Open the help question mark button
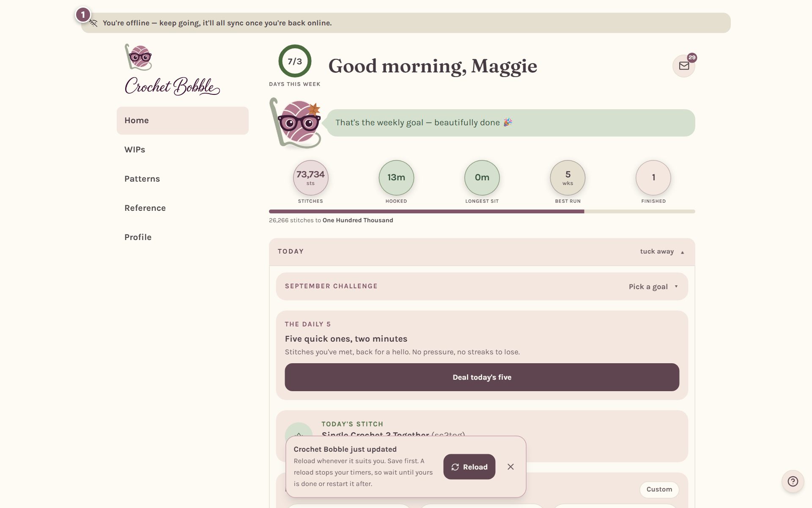 click(x=793, y=481)
